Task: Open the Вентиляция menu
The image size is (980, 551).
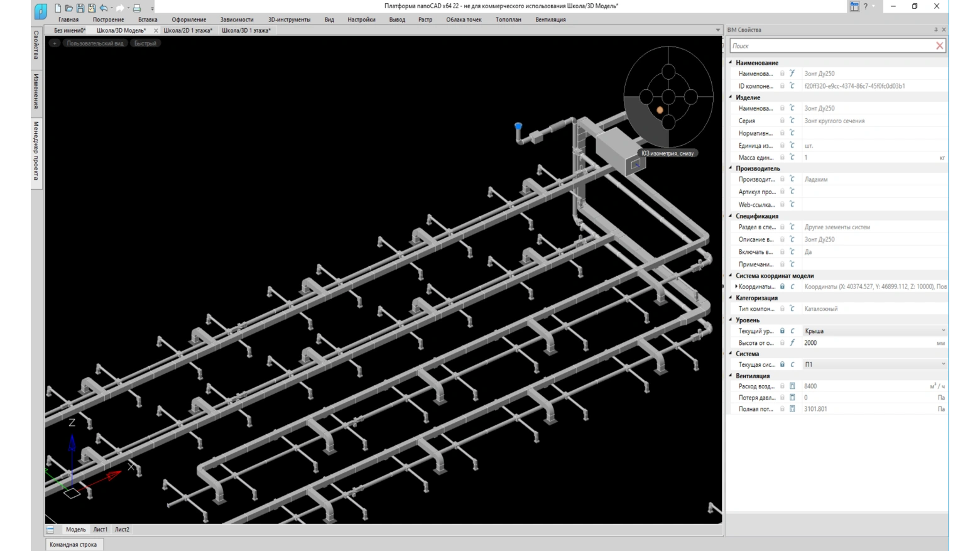Action: [x=550, y=19]
